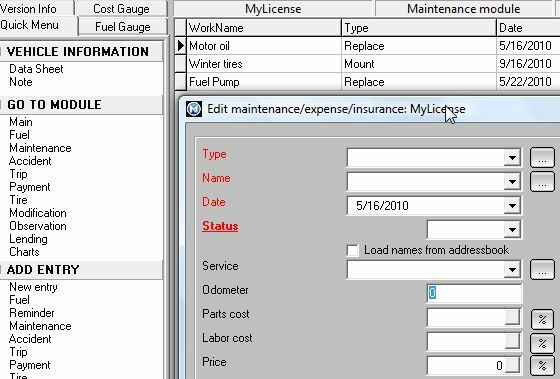Click the row selector beside Motor oil
The height and width of the screenshot is (379, 560).
[181, 46]
